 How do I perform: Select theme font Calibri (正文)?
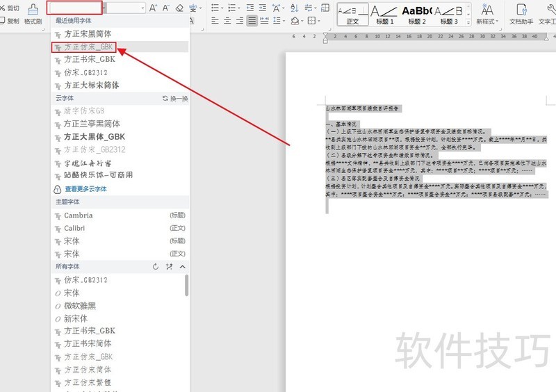[x=120, y=228]
